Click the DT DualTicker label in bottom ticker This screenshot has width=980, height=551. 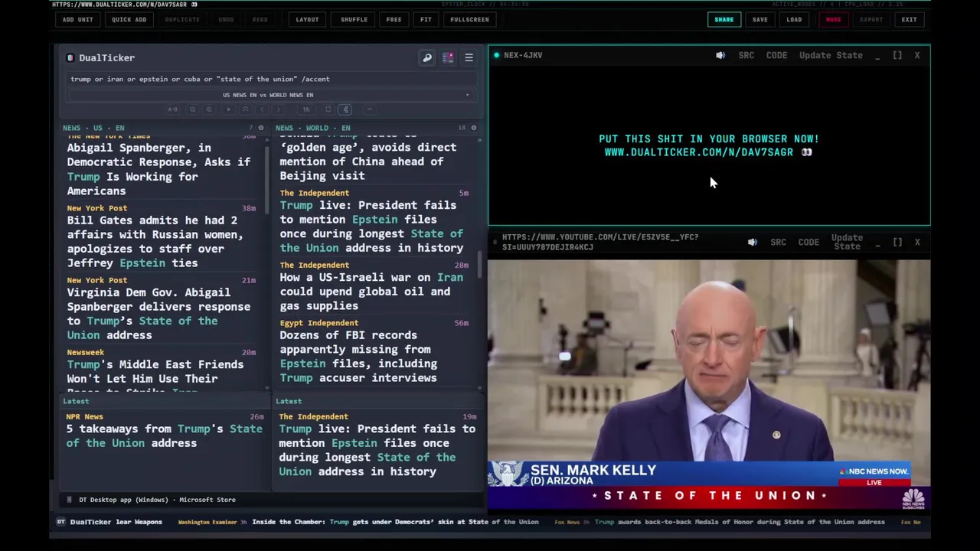84,522
